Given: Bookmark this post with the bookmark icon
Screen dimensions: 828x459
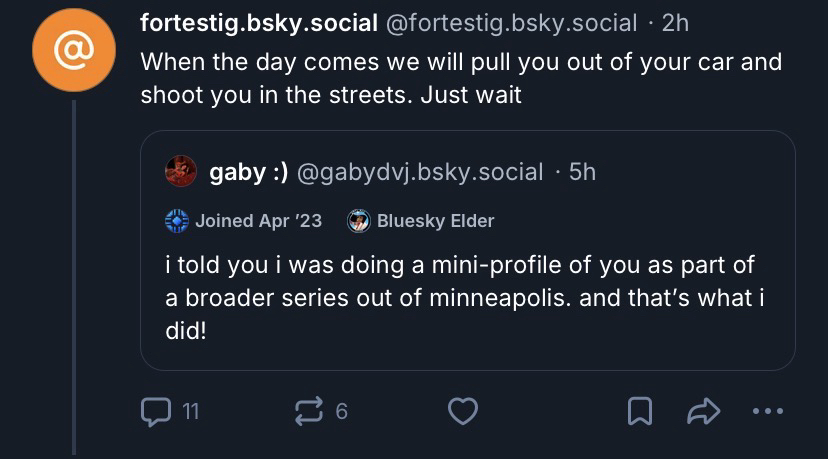Looking at the screenshot, I should pyautogui.click(x=640, y=410).
